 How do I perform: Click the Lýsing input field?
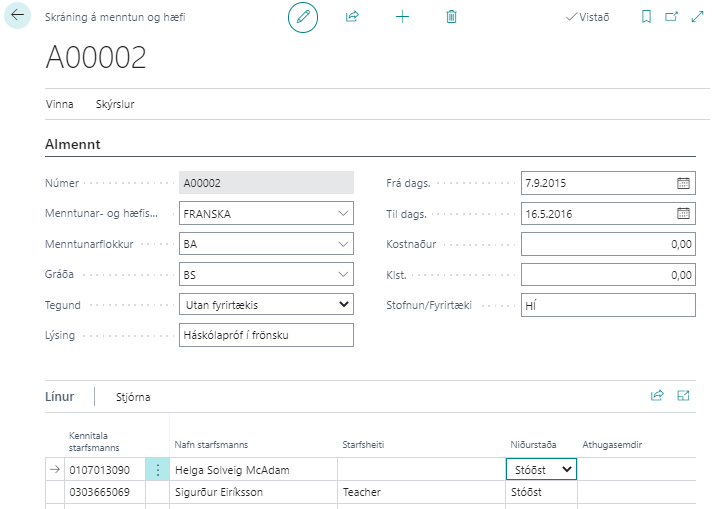[265, 335]
